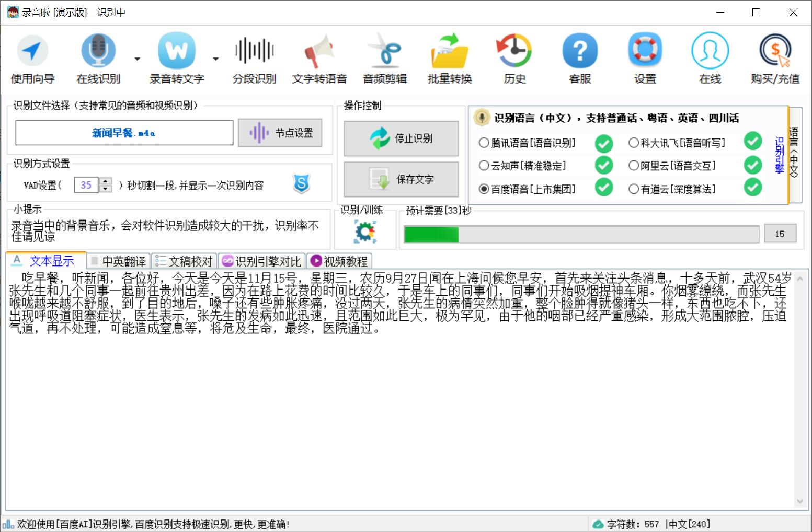Click green checkmark next to 腾讯语音
Image resolution: width=812 pixels, height=532 pixels.
click(604, 143)
